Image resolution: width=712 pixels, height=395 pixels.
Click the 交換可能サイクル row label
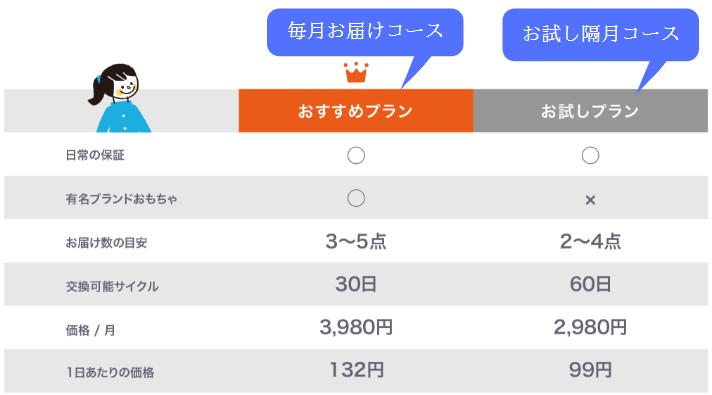click(x=112, y=286)
